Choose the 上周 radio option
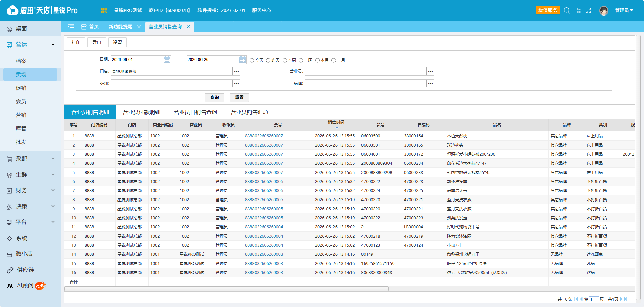 click(x=301, y=60)
